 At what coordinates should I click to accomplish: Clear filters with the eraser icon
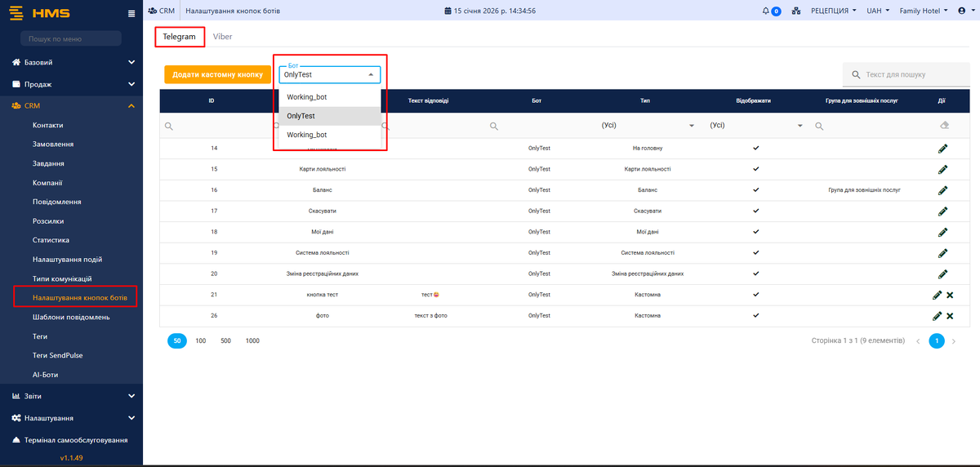point(944,126)
